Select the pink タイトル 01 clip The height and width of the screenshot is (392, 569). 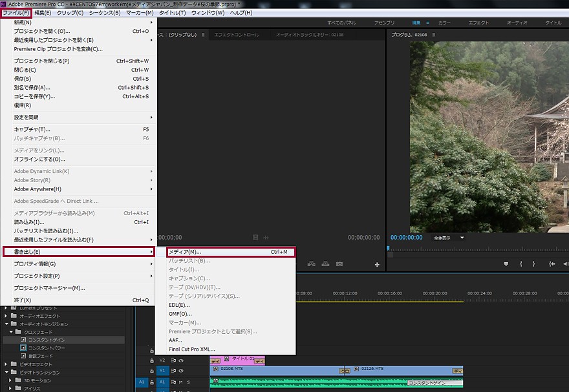click(237, 360)
